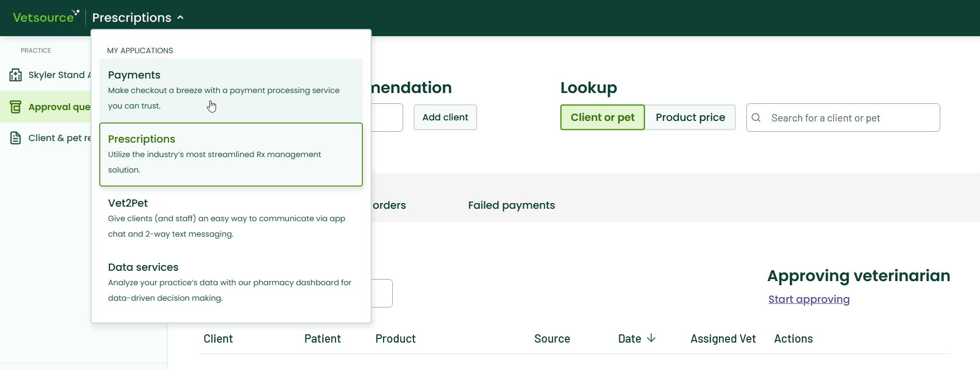Open Approval queue in sidebar
This screenshot has width=980, height=370.
pos(45,107)
